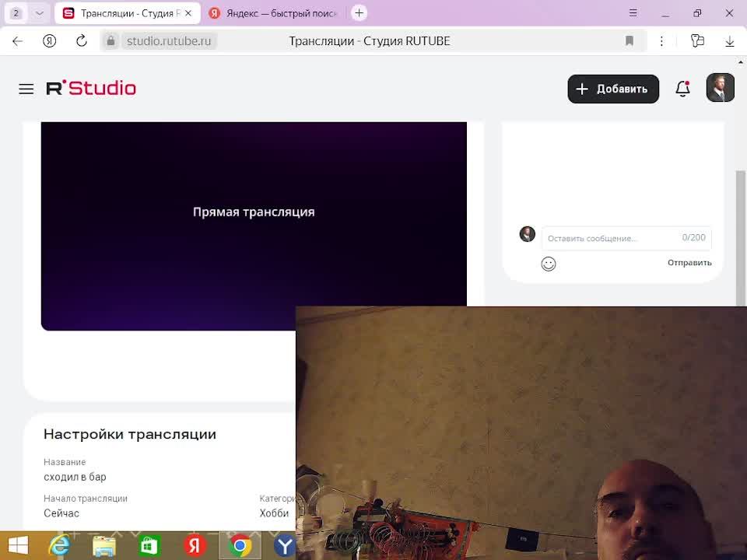Open Yandex red icon in taskbar

coord(195,546)
